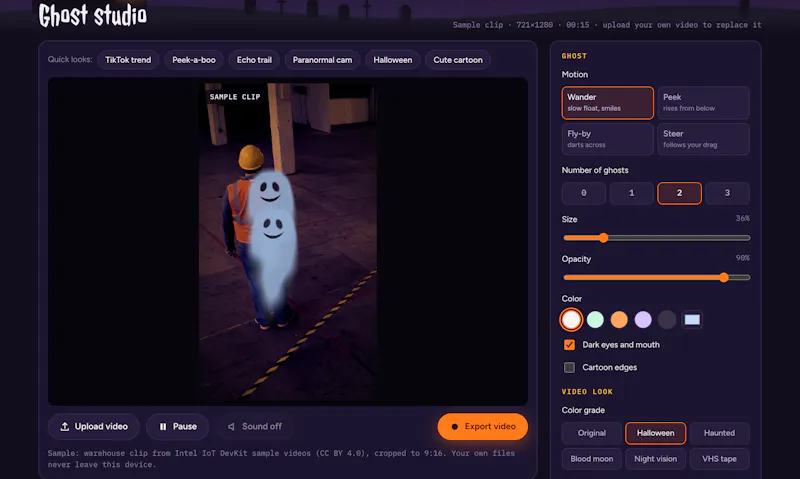Click the upload arrow icon beside Upload video
Image resolution: width=800 pixels, height=479 pixels.
click(65, 426)
